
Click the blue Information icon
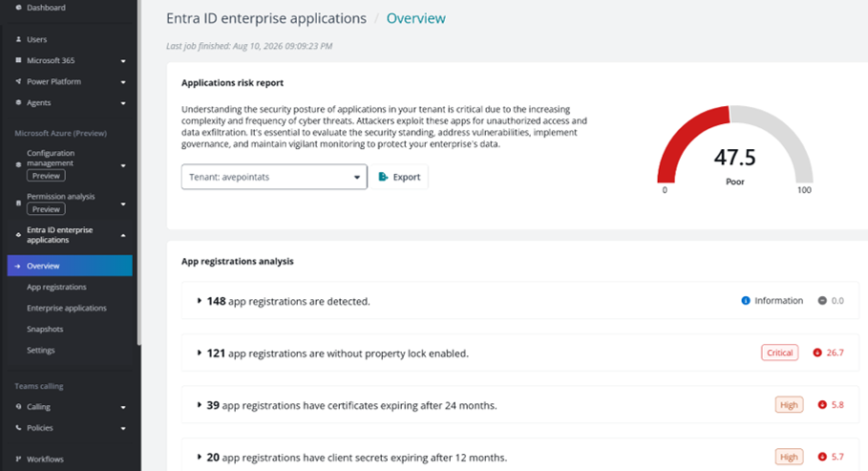tap(746, 300)
